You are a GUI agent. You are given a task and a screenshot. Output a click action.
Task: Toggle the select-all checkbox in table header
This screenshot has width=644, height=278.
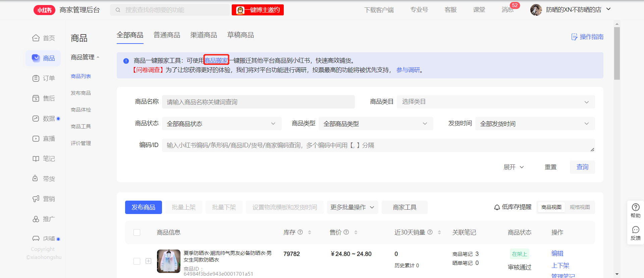[x=137, y=232]
